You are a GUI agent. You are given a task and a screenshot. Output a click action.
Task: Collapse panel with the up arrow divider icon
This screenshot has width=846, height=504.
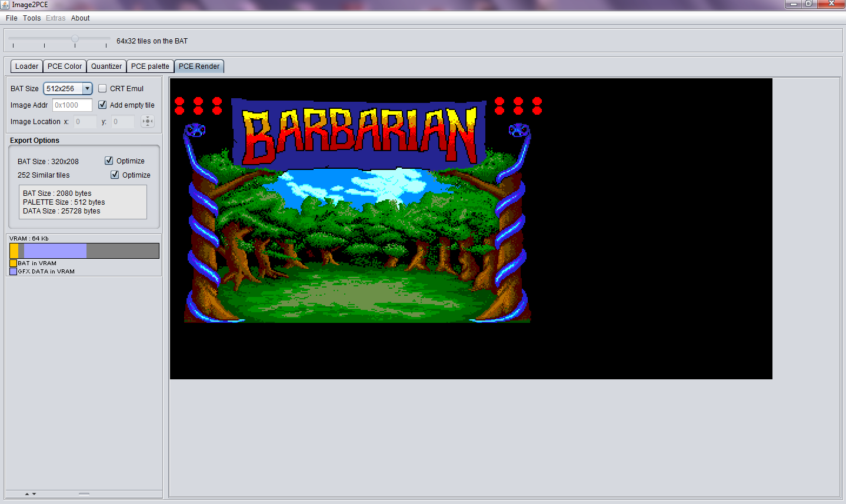pyautogui.click(x=27, y=494)
